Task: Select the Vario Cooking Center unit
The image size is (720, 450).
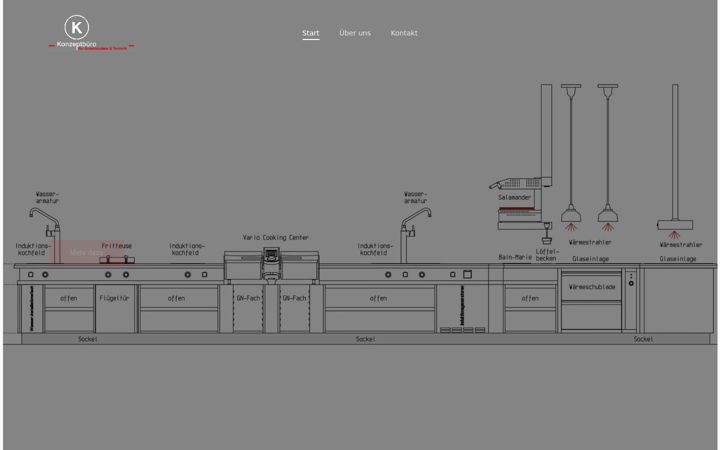Action: (271, 265)
